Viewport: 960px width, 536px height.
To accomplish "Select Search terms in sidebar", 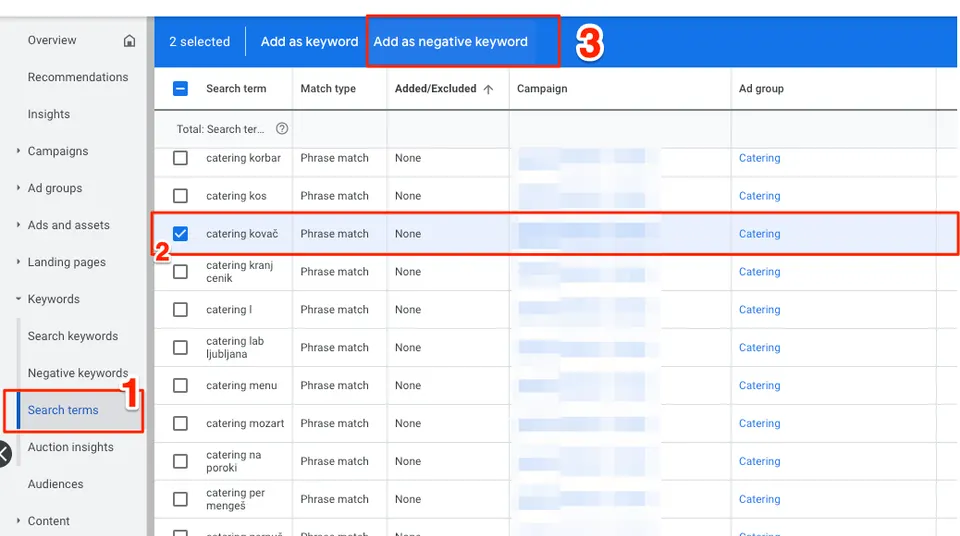I will click(x=62, y=410).
